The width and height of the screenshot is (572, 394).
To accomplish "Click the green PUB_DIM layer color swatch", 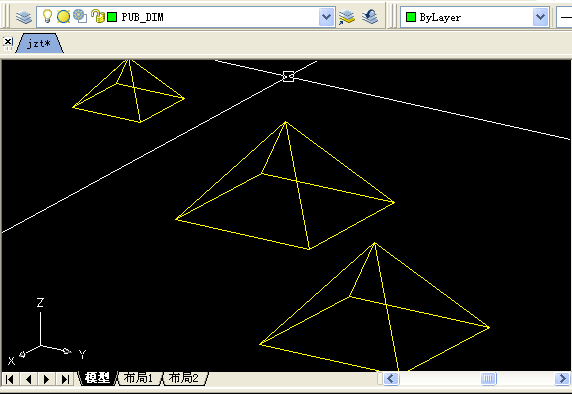I will point(112,17).
